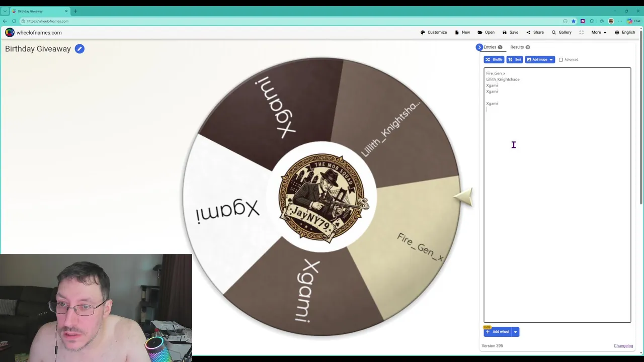The image size is (644, 362).
Task: Create a New wheel
Action: (462, 32)
